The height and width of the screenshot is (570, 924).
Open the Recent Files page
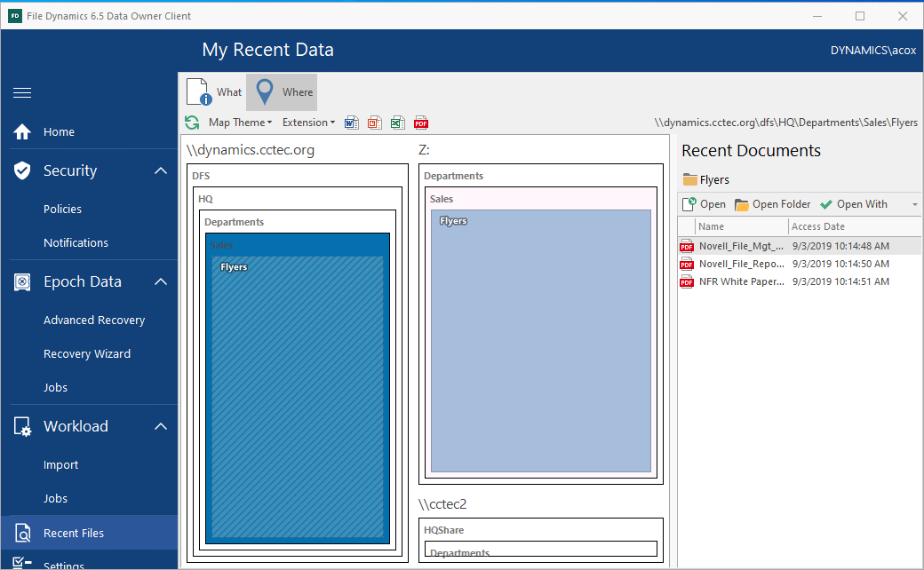pos(74,533)
